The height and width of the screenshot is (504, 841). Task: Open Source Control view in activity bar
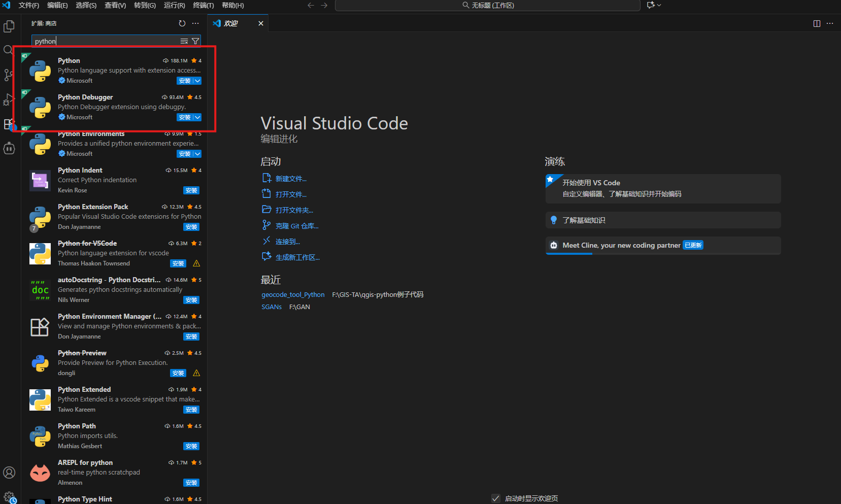pos(9,75)
